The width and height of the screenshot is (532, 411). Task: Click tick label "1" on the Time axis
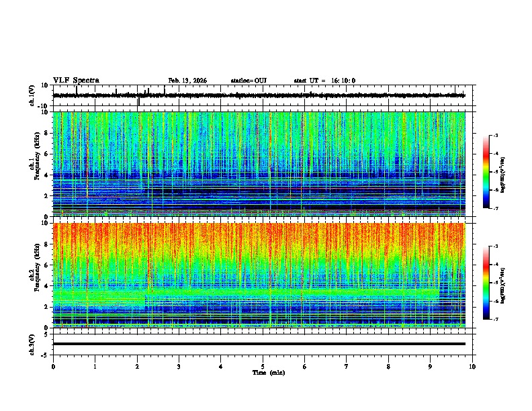(x=95, y=367)
